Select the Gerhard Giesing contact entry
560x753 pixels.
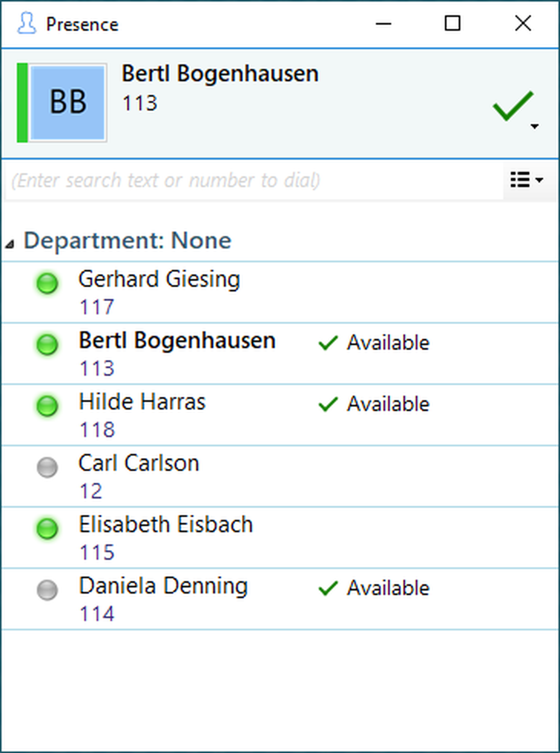(x=159, y=279)
